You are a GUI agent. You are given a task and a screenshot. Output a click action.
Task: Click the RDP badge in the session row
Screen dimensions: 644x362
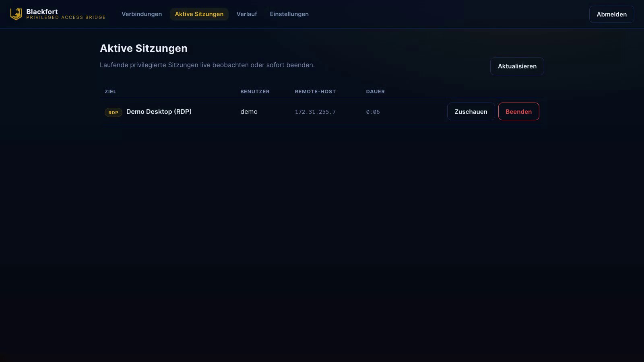pos(114,113)
